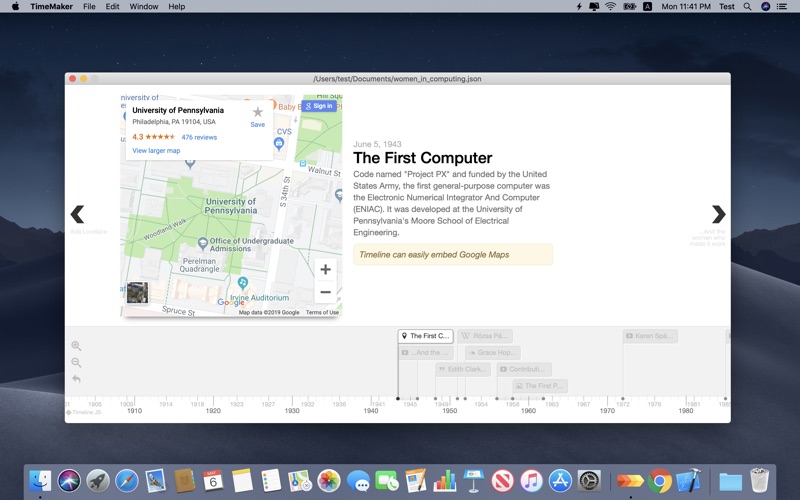Open Numbers from the Dock
Image resolution: width=800 pixels, height=500 pixels.
tap(445, 481)
